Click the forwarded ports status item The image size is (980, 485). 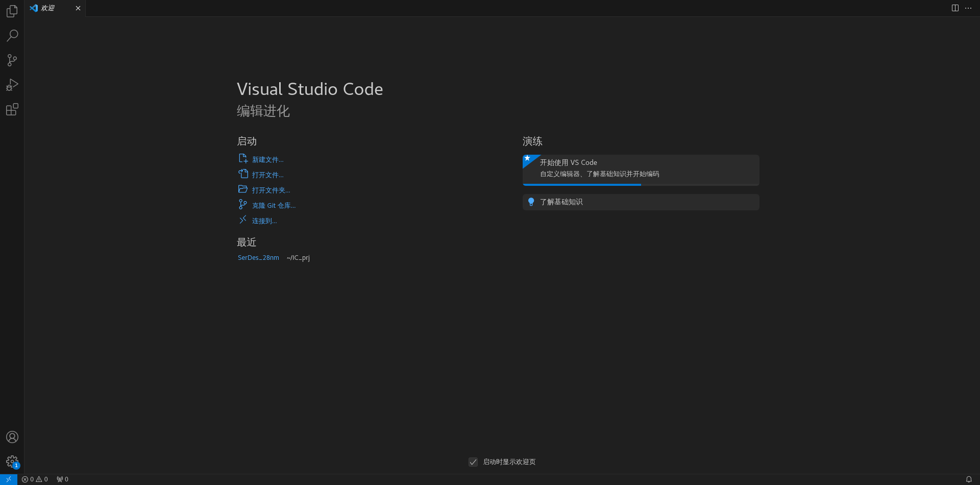click(x=62, y=479)
